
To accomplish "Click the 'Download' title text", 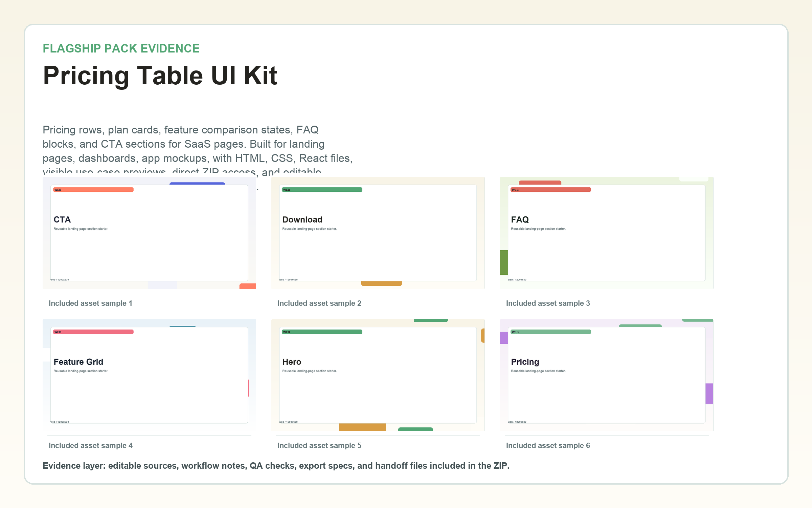I will click(x=302, y=220).
